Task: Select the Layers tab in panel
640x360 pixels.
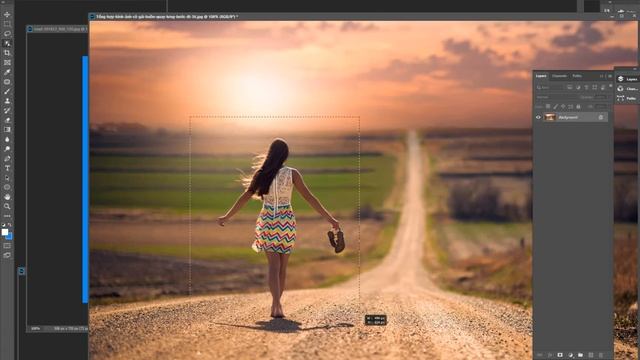Action: pos(541,76)
